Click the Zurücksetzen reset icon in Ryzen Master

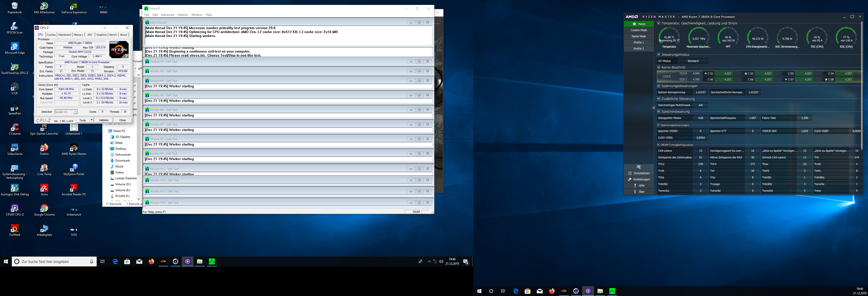639,173
